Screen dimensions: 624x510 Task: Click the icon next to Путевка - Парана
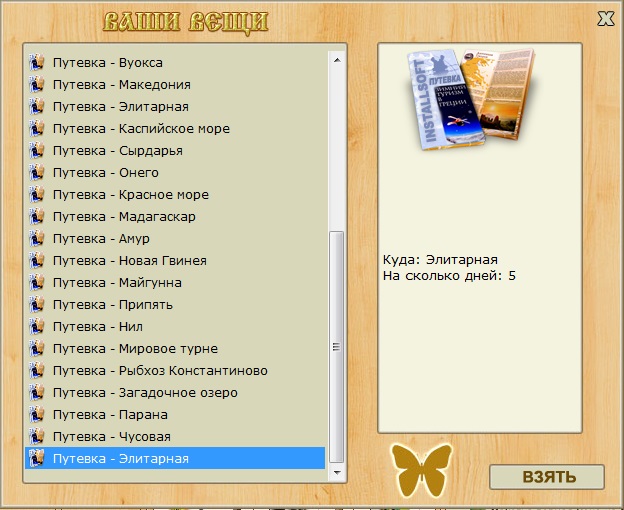37,415
